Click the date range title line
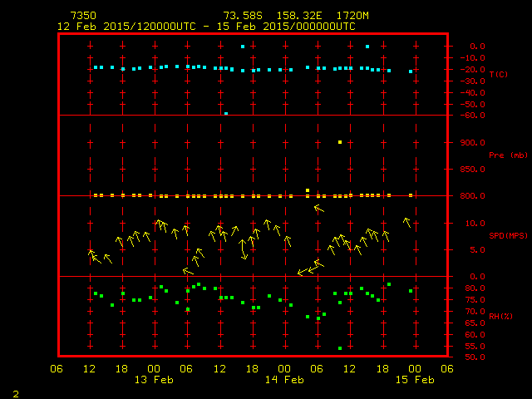The width and height of the screenshot is (532, 399). coord(206,27)
